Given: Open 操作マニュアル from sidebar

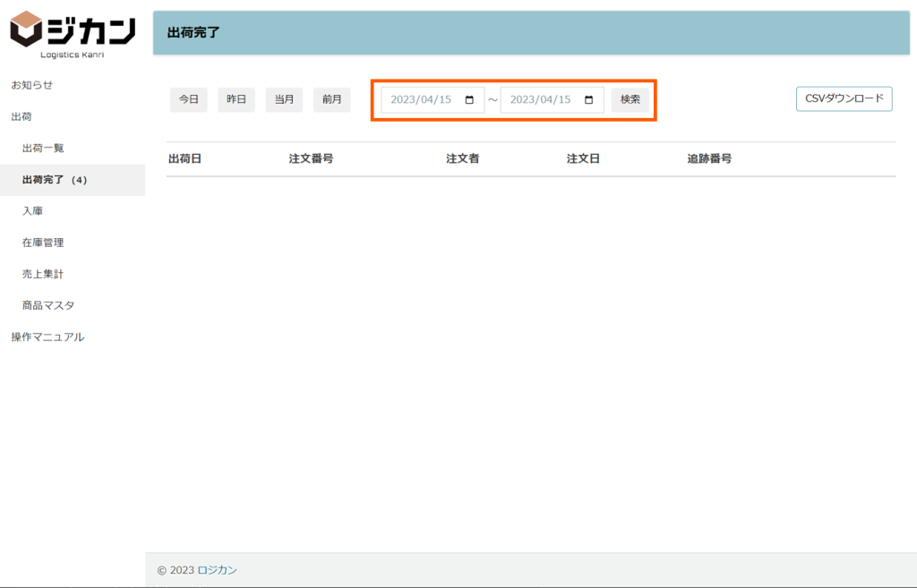Looking at the screenshot, I should tap(47, 337).
